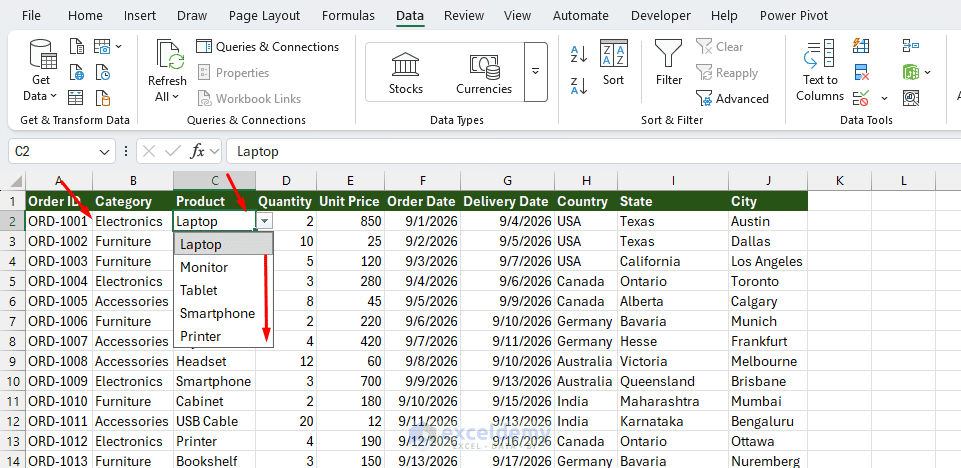Expand the green Data Model dropdown arrow
961x468 pixels.
(x=927, y=72)
